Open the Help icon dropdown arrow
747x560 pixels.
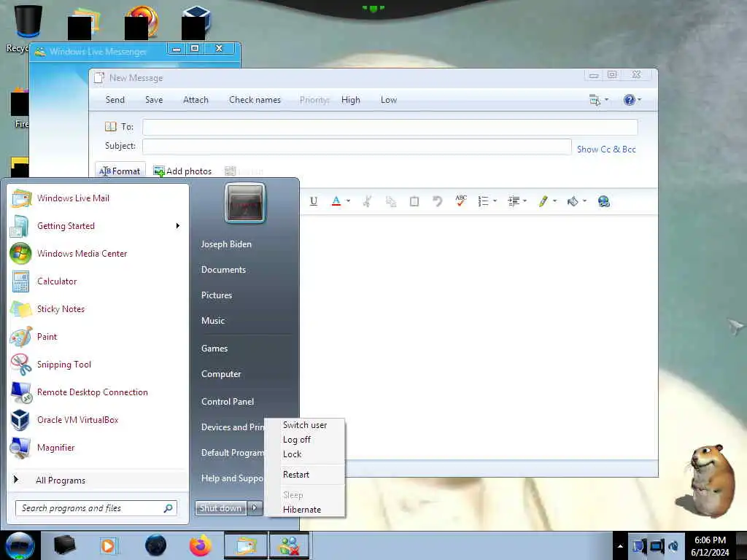pos(639,100)
